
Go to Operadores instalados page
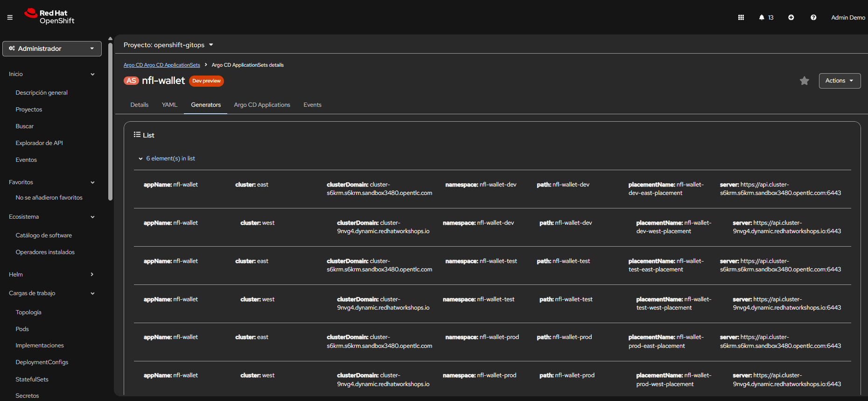tap(45, 252)
